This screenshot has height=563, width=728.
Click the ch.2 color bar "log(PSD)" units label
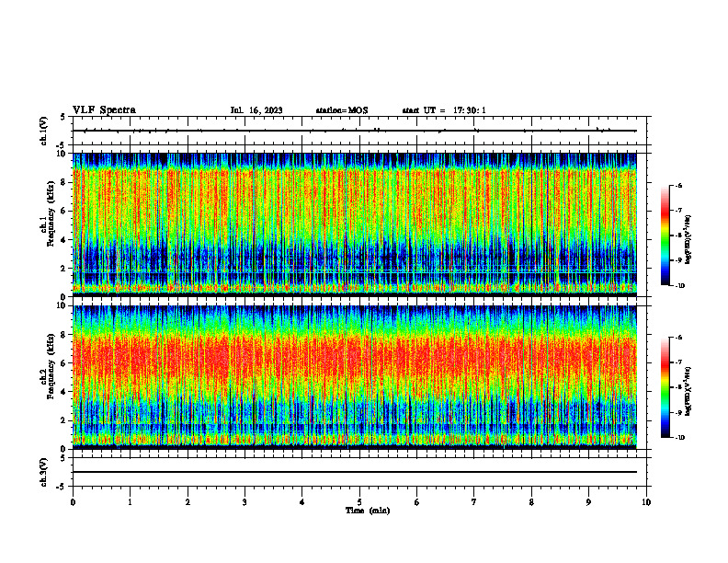[688, 392]
